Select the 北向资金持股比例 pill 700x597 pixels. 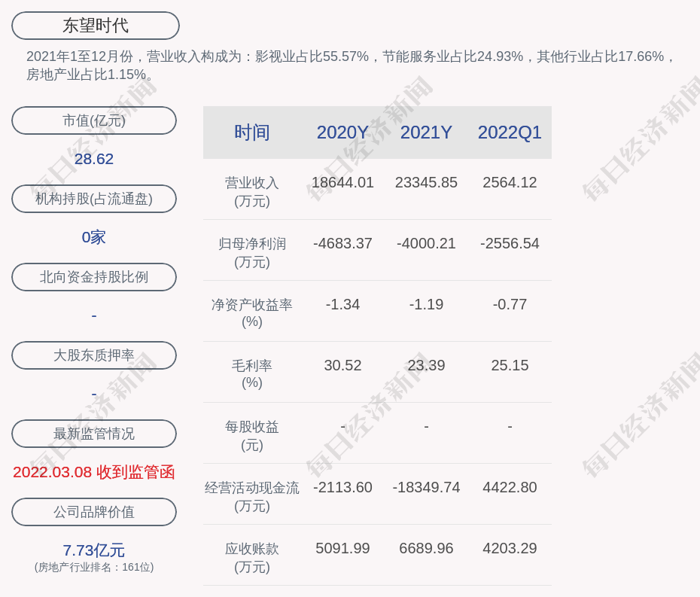pos(94,277)
